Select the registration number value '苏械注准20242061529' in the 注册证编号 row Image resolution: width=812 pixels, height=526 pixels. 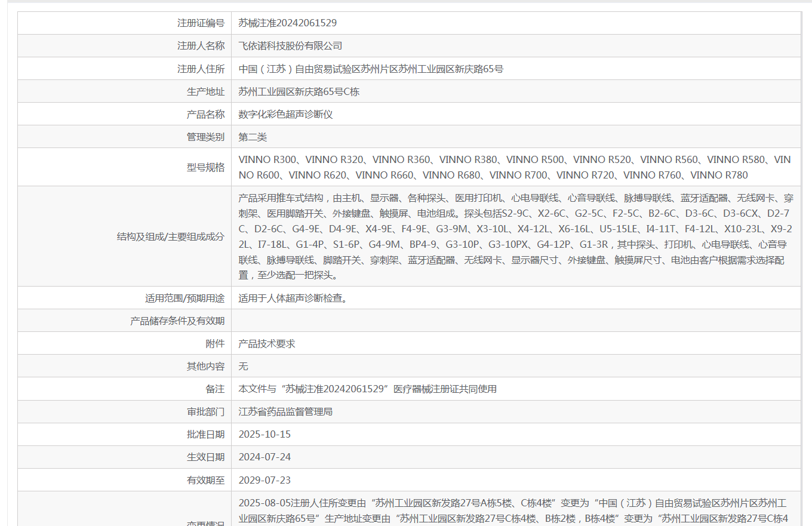(288, 23)
